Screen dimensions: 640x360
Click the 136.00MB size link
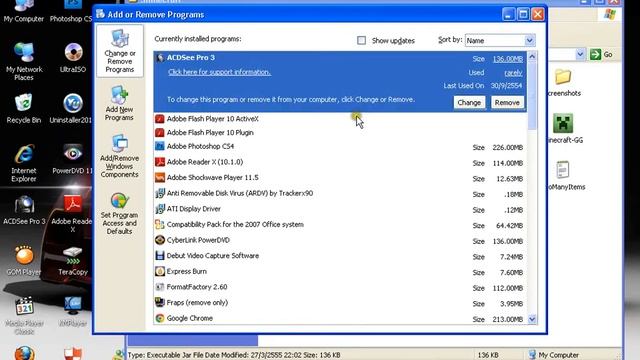pos(507,59)
